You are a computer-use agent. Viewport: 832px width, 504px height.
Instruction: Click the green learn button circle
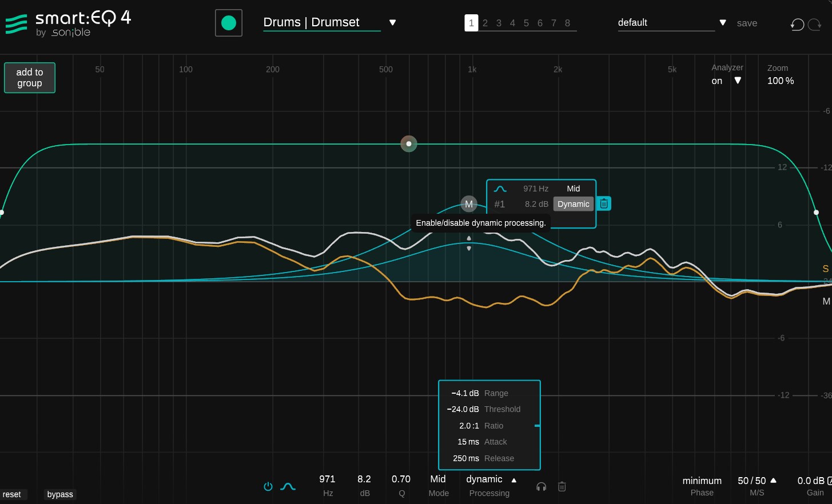(229, 23)
